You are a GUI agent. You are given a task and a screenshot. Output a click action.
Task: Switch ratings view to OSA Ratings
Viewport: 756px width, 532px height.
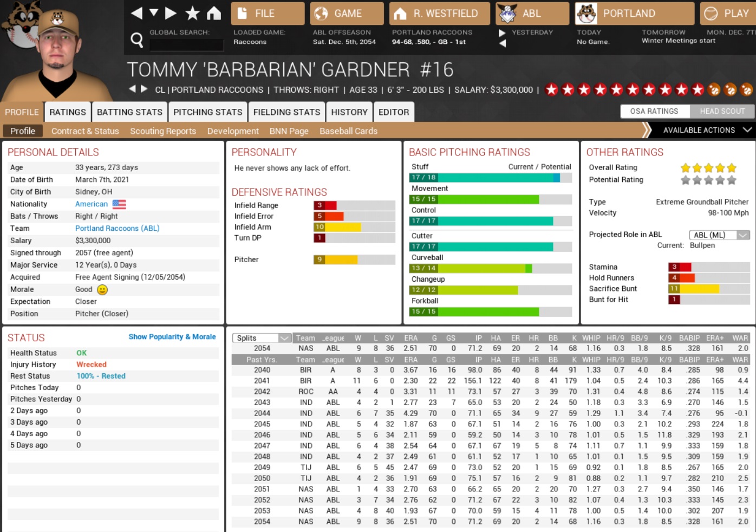pos(654,111)
